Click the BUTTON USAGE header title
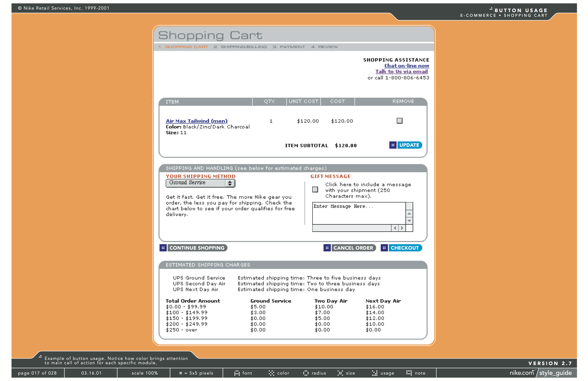This screenshot has height=381, width=588. click(x=521, y=10)
